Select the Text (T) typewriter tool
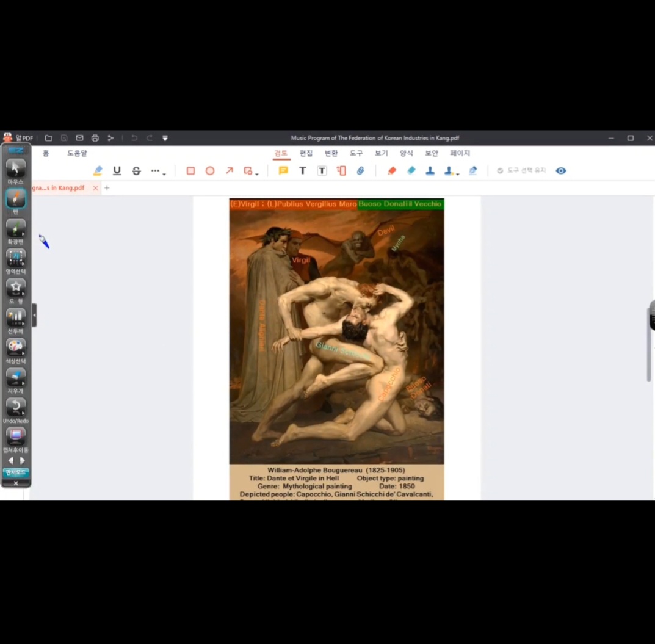This screenshot has height=644, width=655. tap(302, 170)
